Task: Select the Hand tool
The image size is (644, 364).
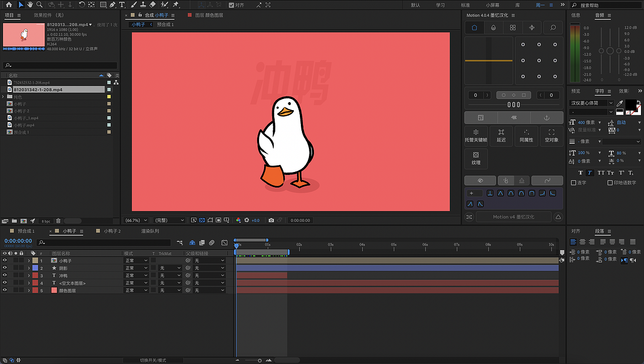Action: point(30,5)
